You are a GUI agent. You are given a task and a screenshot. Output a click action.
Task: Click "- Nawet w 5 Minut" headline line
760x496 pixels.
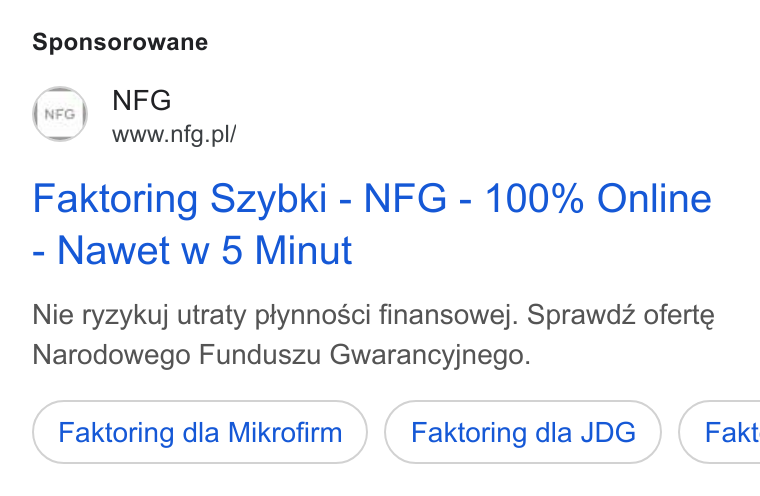click(192, 251)
